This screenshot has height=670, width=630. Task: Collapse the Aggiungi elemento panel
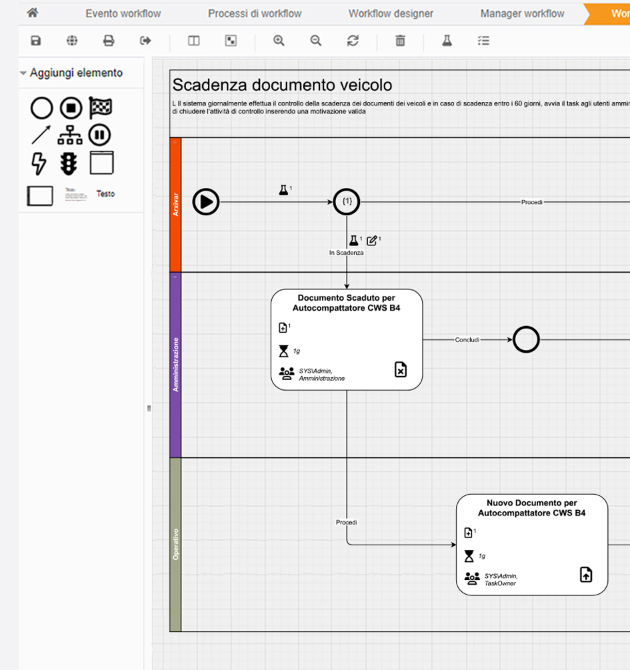23,73
